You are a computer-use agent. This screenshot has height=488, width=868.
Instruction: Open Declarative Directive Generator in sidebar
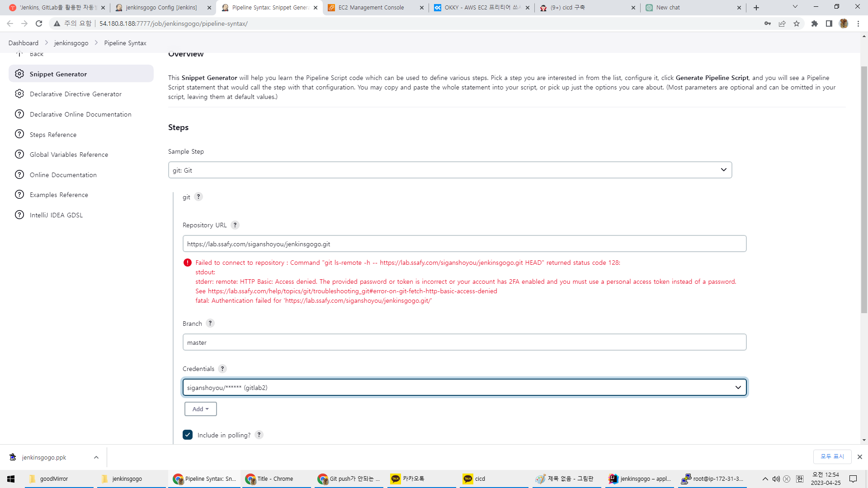point(75,94)
